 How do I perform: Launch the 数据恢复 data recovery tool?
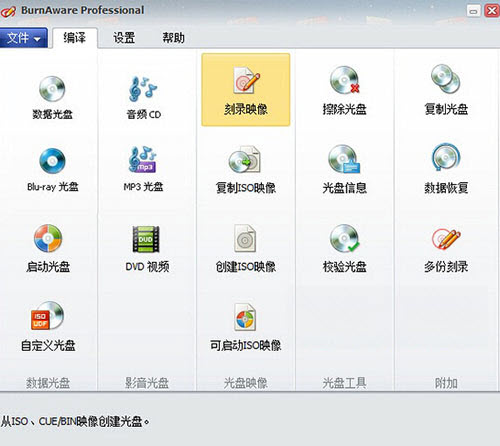pyautogui.click(x=446, y=169)
